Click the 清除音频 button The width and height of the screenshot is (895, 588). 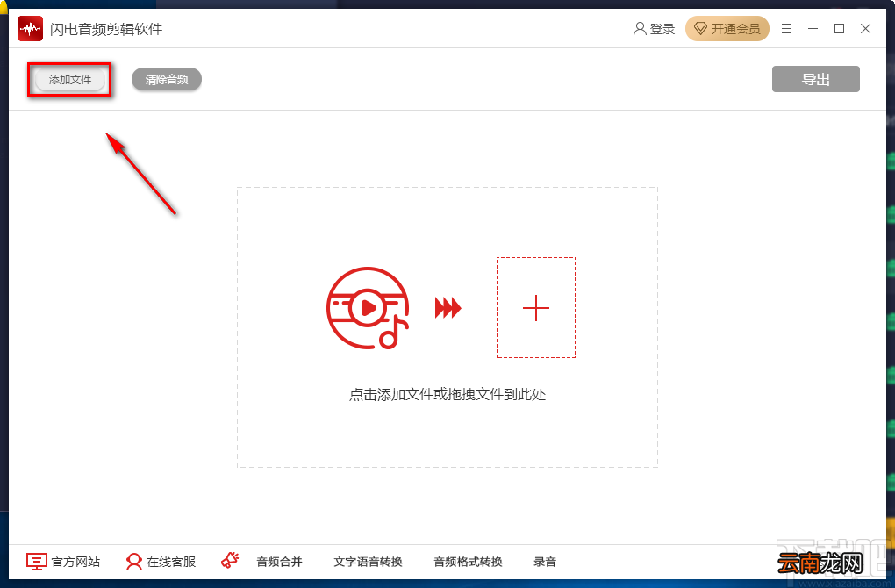tap(167, 79)
